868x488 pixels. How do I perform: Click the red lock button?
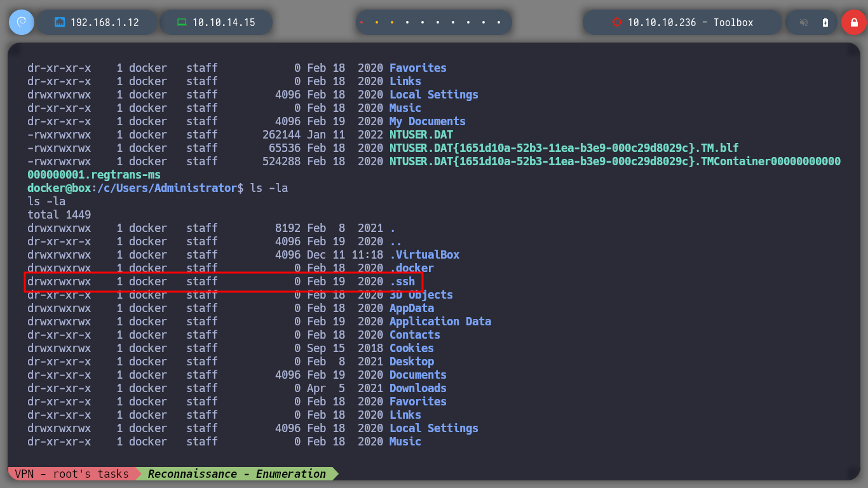pyautogui.click(x=853, y=22)
